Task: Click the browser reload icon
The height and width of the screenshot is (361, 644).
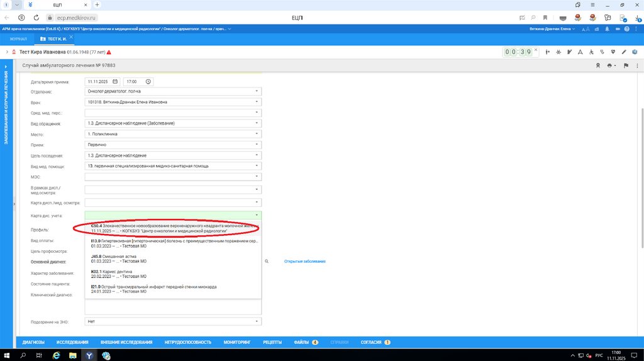Action: point(36,18)
